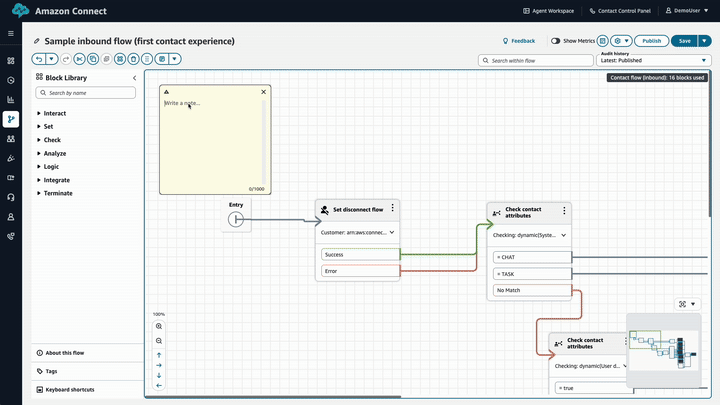Click the delete trash icon in toolbar
720x405 pixels.
coord(133,60)
